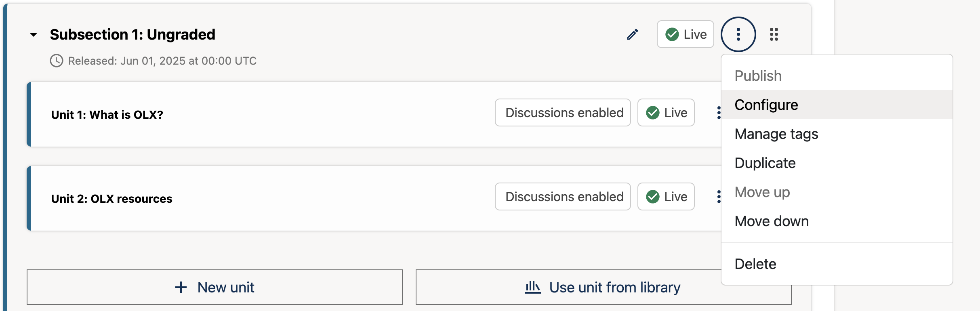
Task: Choose Delete from the subsection menu
Action: tap(755, 264)
